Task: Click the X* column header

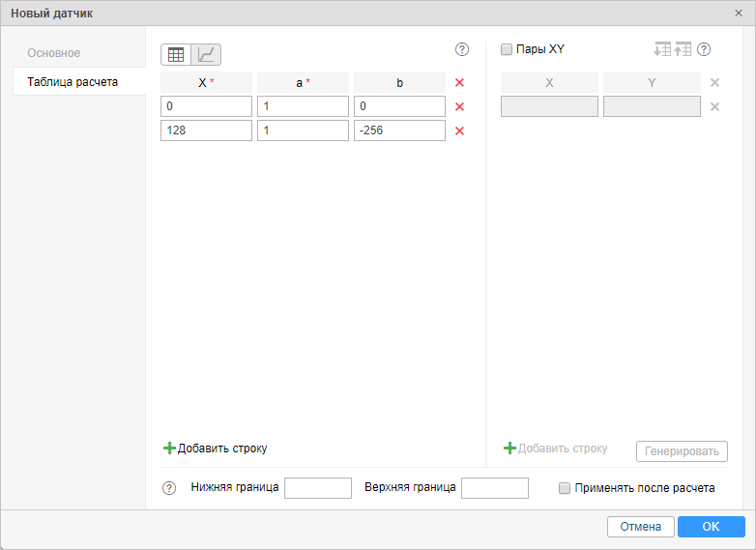Action: 206,82
